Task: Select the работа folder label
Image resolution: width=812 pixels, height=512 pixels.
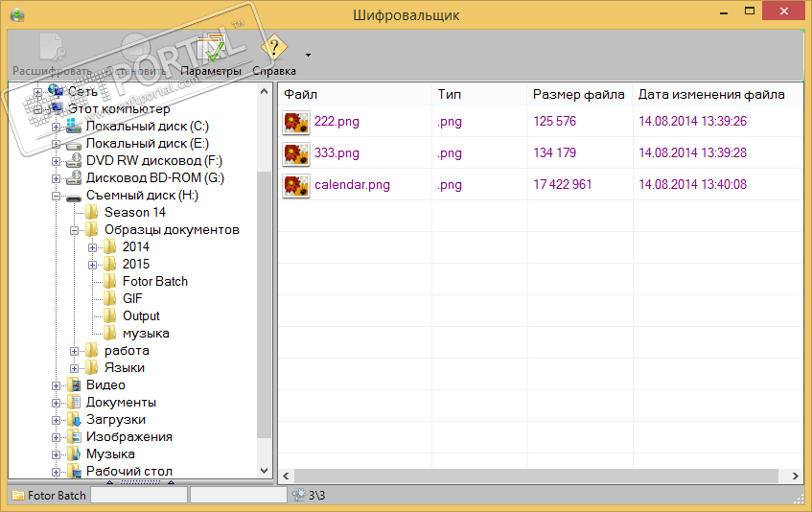Action: click(127, 351)
